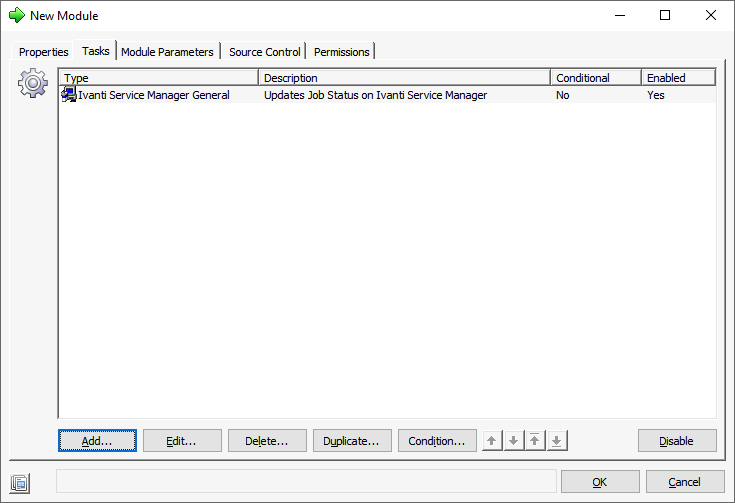
Task: Sort by the Enabled column header
Action: (678, 77)
